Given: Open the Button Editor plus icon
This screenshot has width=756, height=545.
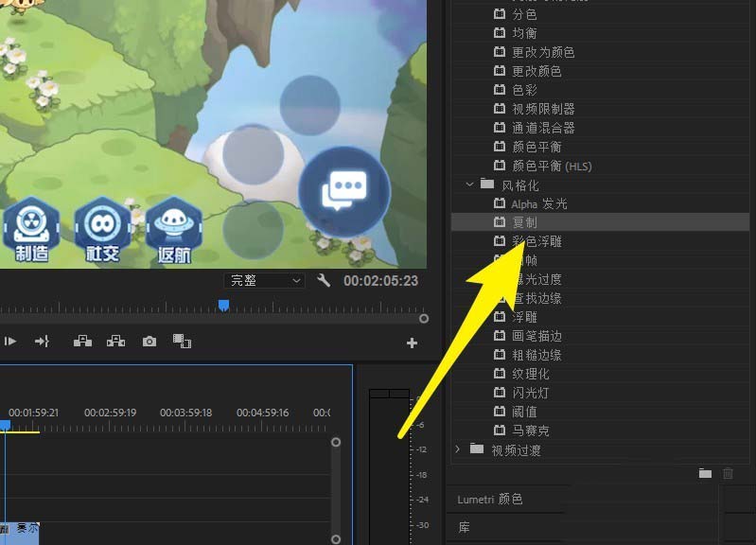Looking at the screenshot, I should (412, 343).
